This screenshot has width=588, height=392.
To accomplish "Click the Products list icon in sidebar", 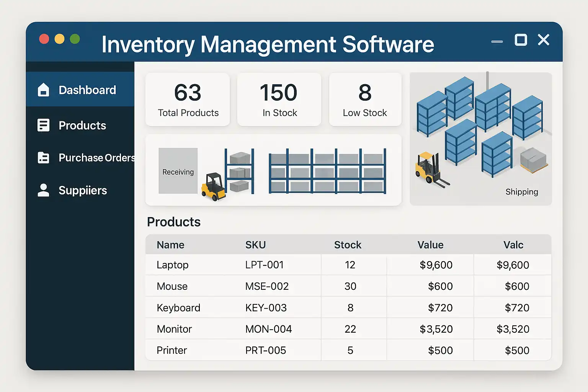I will 44,126.
